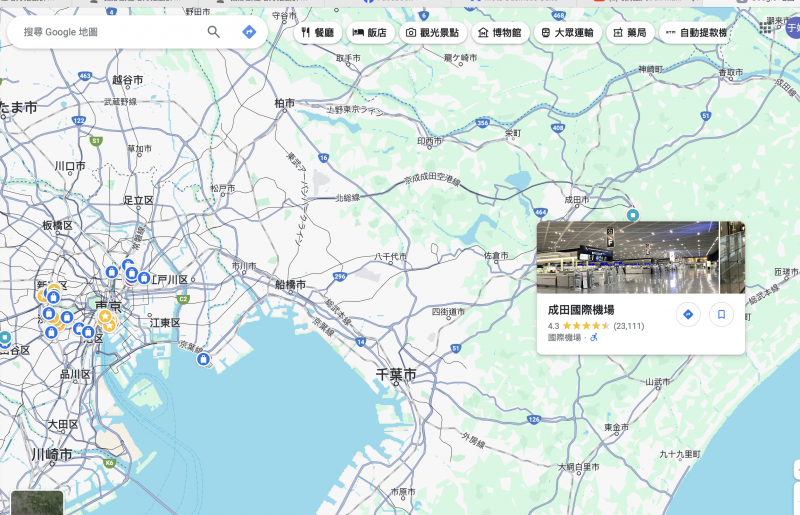Screen dimensions: 800x515
Task: Open the airport terminal photo in the card
Action: click(x=628, y=257)
